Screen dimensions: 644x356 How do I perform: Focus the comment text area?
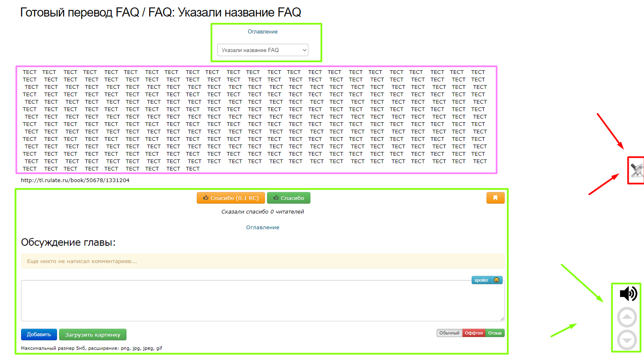click(x=248, y=301)
